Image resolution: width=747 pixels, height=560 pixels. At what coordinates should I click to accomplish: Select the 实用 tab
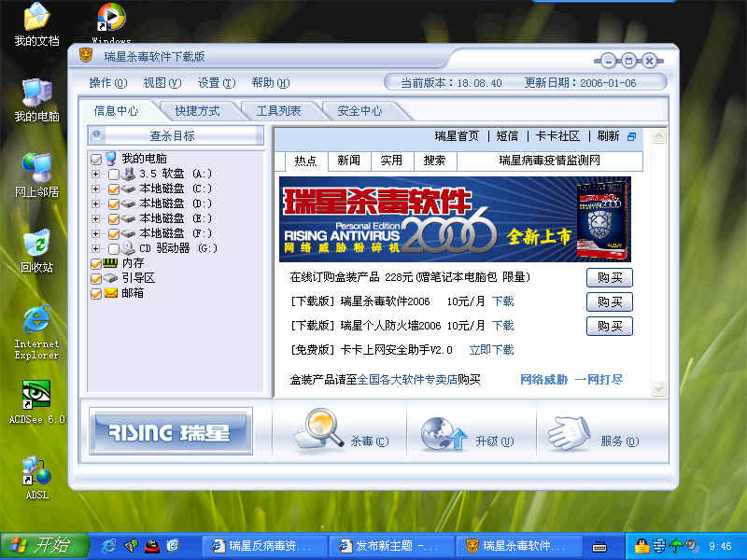[x=391, y=161]
